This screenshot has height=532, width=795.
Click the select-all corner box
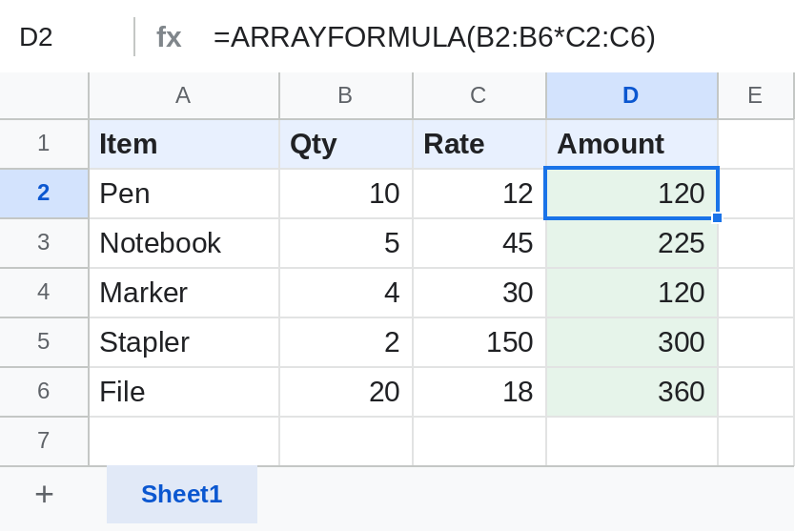click(x=44, y=95)
